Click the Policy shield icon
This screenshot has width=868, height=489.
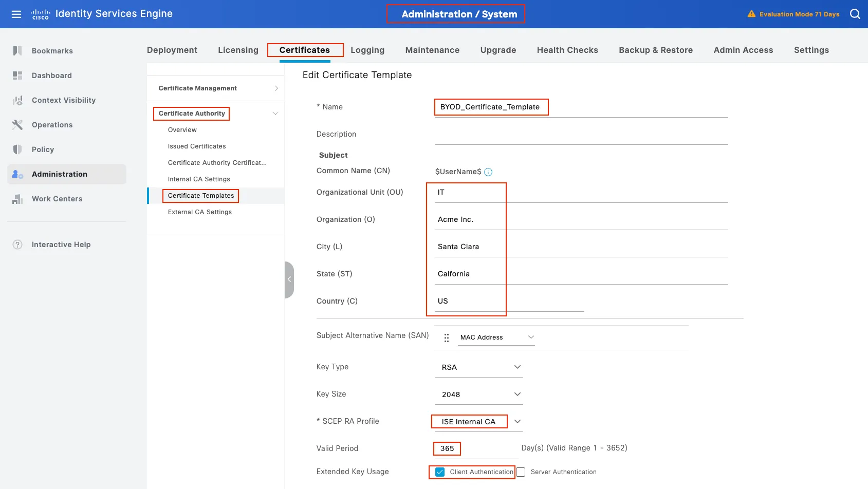(17, 149)
